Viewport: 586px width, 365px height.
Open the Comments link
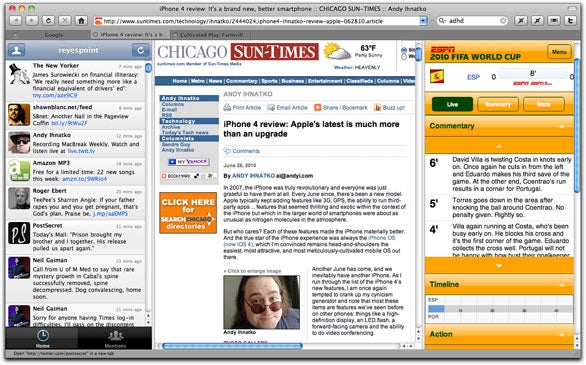coord(246,151)
